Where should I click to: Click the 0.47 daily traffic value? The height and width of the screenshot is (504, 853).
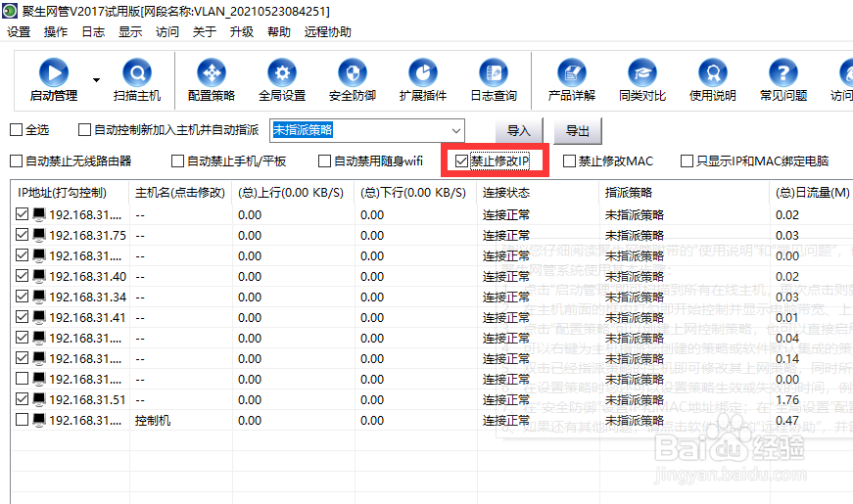pyautogui.click(x=787, y=420)
